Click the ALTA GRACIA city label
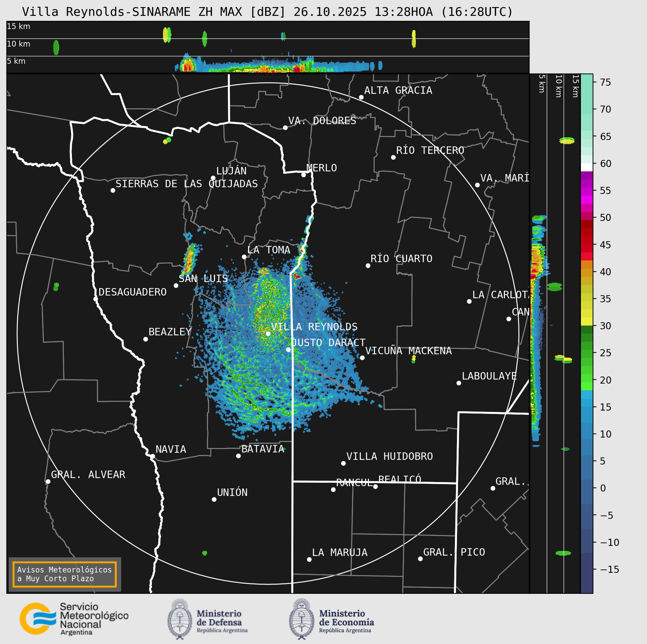647x644 pixels. [x=398, y=90]
